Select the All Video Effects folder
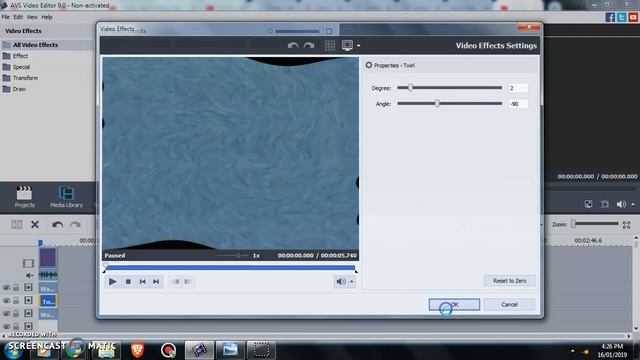The height and width of the screenshot is (360, 640). click(35, 45)
